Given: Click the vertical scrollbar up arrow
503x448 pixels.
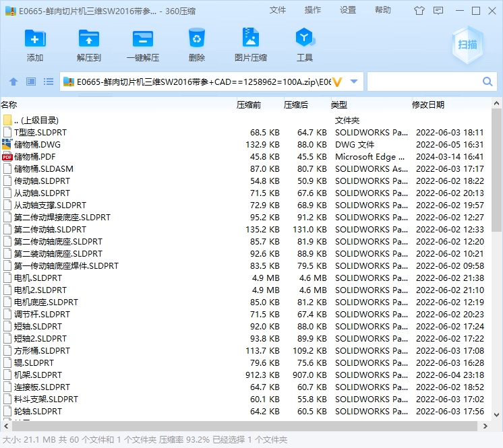Looking at the screenshot, I should tap(496, 104).
